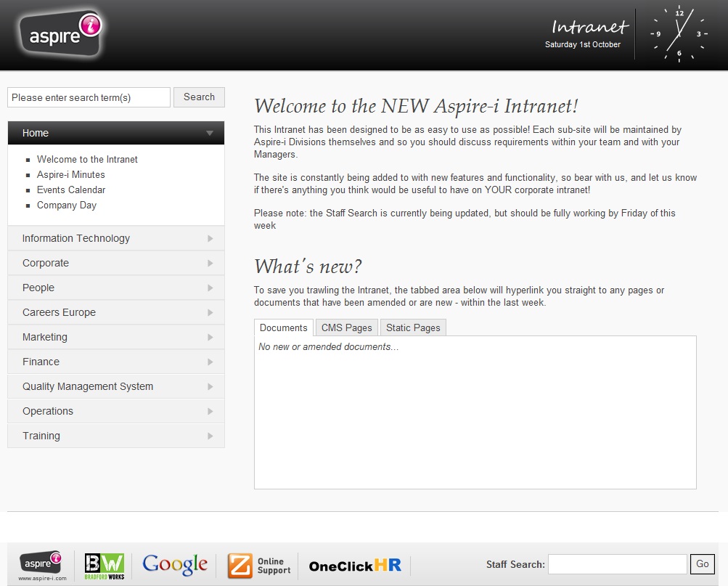The height and width of the screenshot is (586, 728).
Task: Open the Corporate menu item
Action: 116,263
